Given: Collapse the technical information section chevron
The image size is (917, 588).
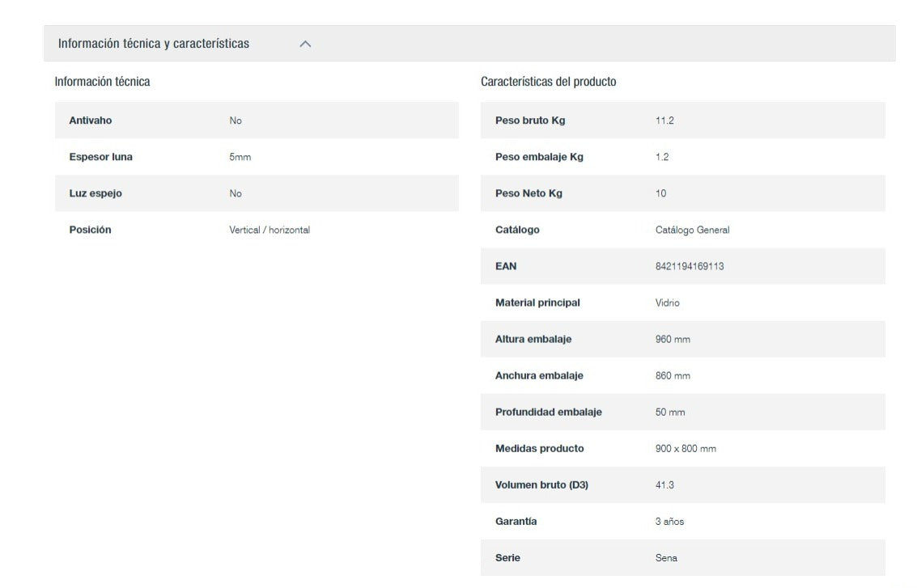Looking at the screenshot, I should 305,44.
